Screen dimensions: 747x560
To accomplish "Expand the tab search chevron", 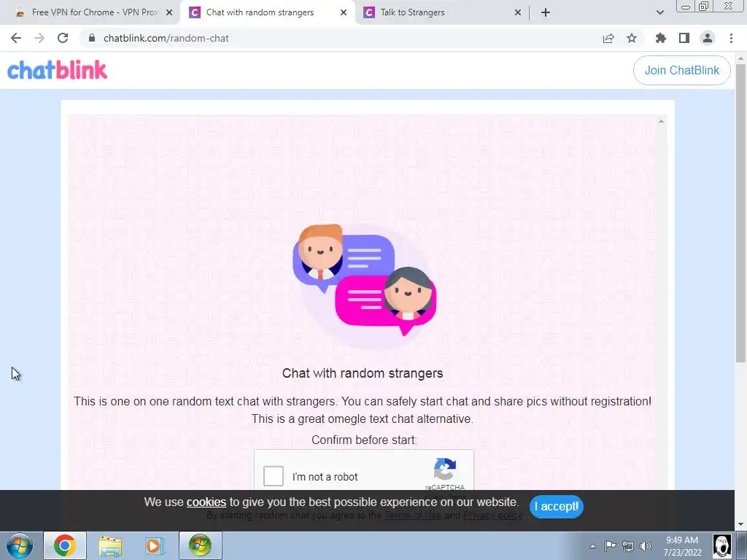I will pos(659,12).
